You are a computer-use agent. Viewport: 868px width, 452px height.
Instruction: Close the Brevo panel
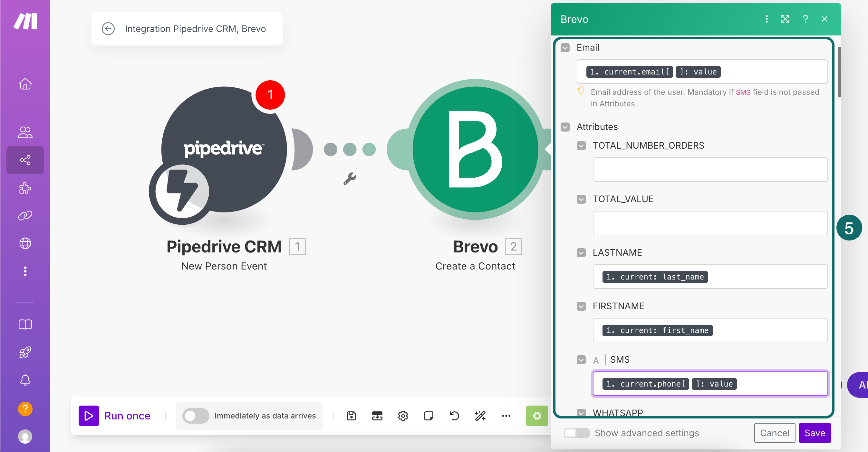click(825, 19)
